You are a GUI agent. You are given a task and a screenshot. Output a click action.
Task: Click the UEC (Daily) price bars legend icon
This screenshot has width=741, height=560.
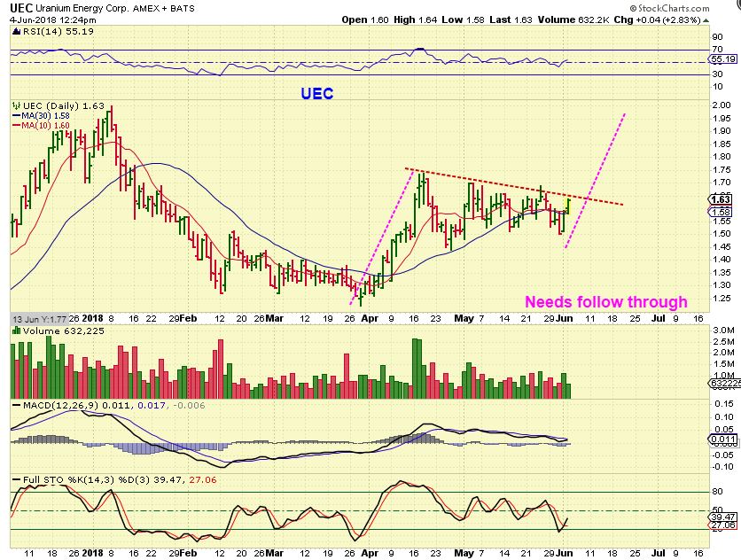tap(17, 105)
